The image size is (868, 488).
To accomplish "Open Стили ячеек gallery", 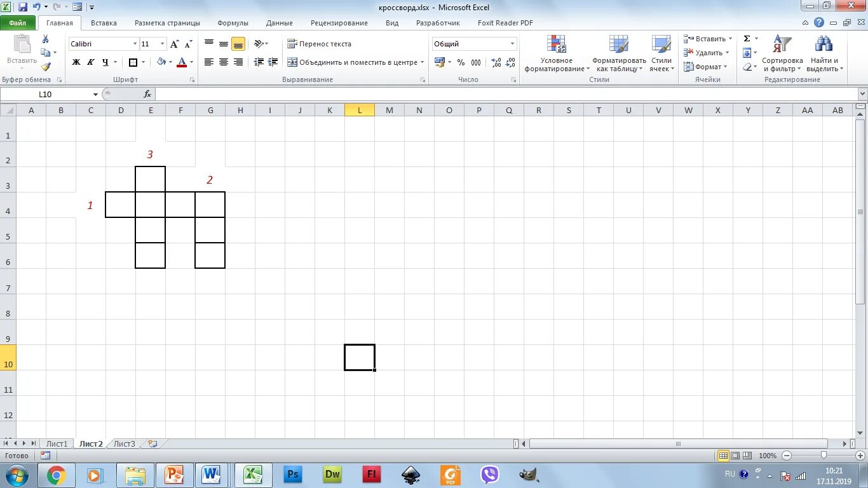I will point(661,54).
